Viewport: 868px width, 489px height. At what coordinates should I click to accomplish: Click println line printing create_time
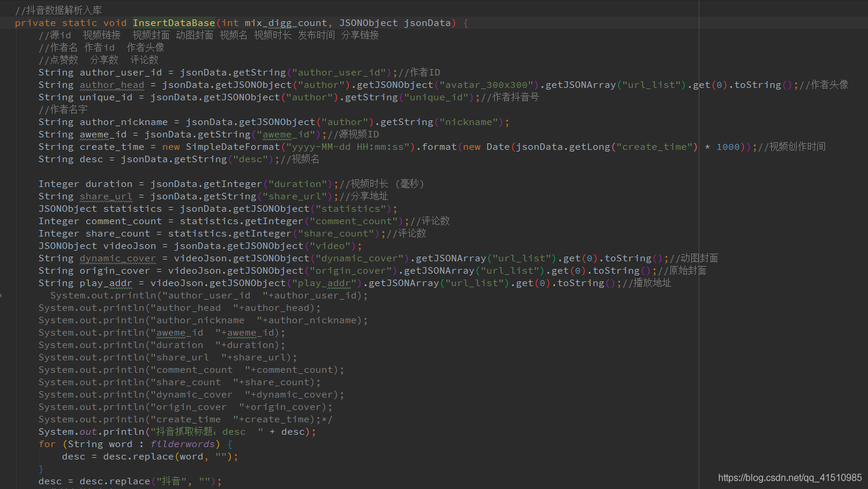pyautogui.click(x=186, y=419)
